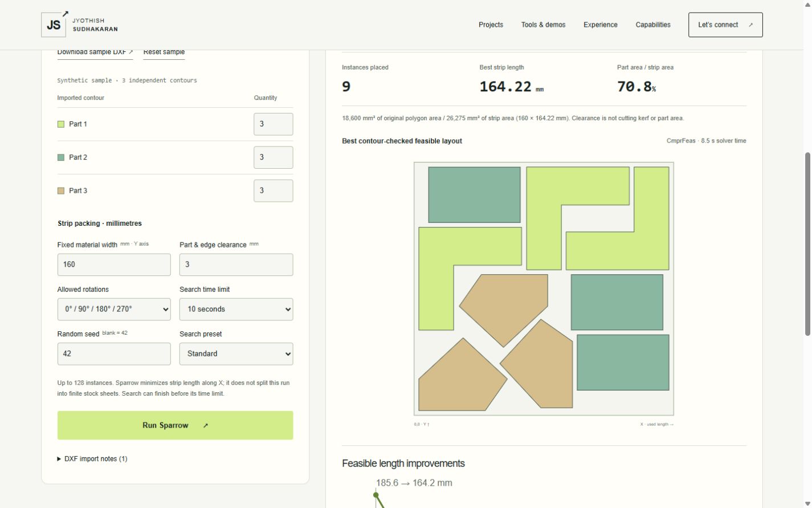Select Capabilities in the top navigation
Image resolution: width=812 pixels, height=508 pixels.
point(653,25)
